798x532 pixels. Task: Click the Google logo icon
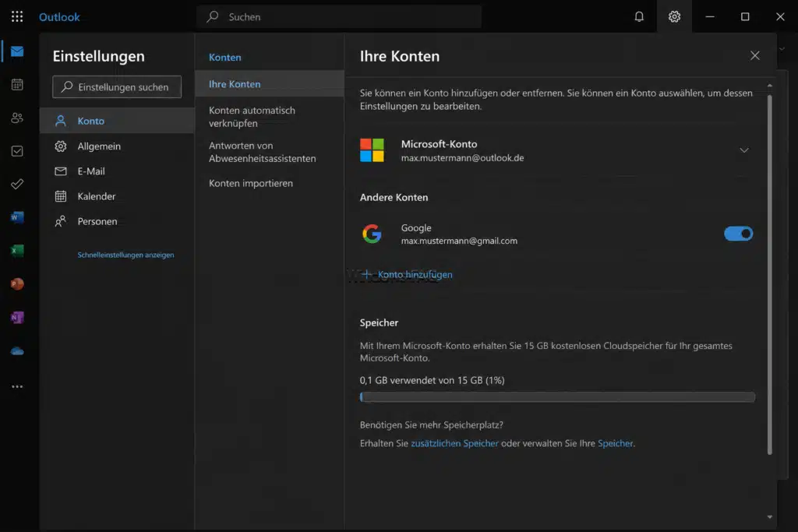click(x=372, y=234)
